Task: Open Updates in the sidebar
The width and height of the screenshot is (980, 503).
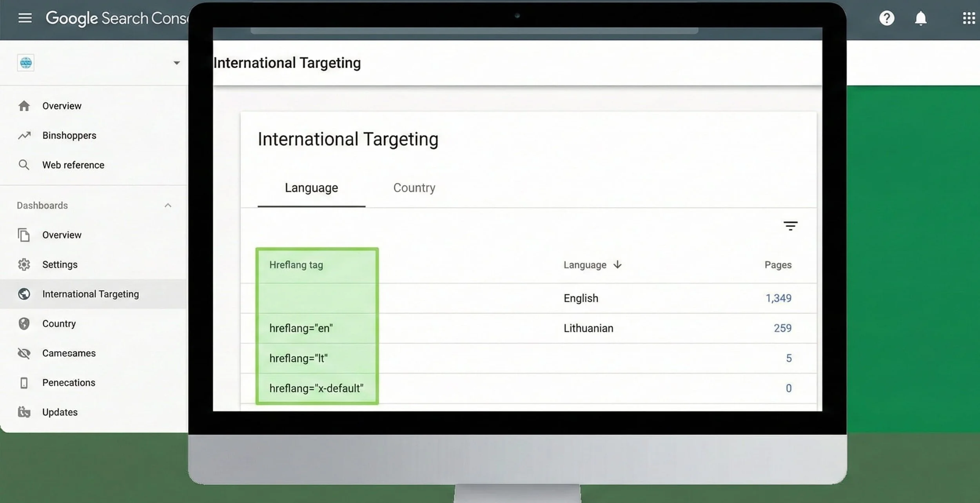Action: pyautogui.click(x=60, y=412)
